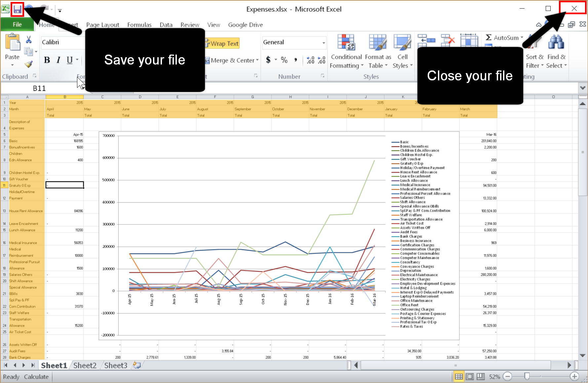Switch to Normal view in status bar
This screenshot has width=588, height=383.
(459, 376)
